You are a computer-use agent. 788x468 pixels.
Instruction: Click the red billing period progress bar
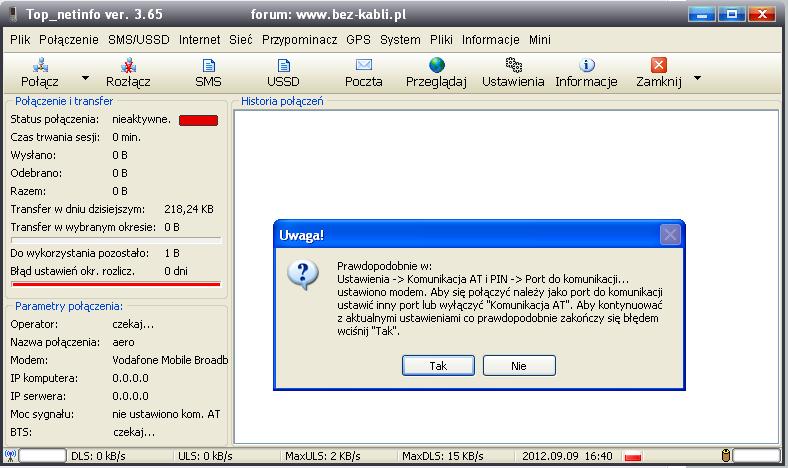coord(115,284)
